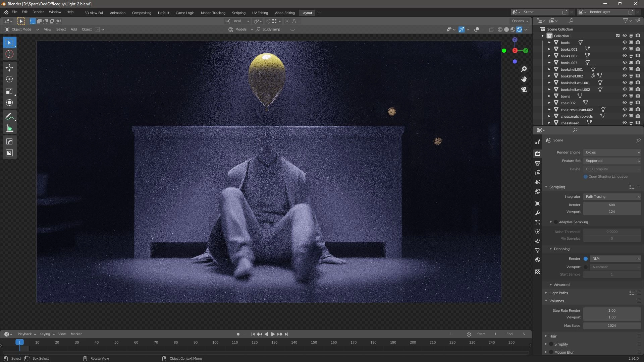Viewport: 644px width, 362px height.
Task: Select the Rotate tool
Action: pyautogui.click(x=9, y=79)
